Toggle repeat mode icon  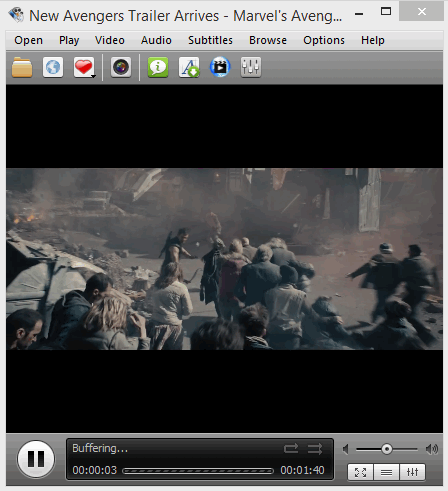(x=291, y=449)
